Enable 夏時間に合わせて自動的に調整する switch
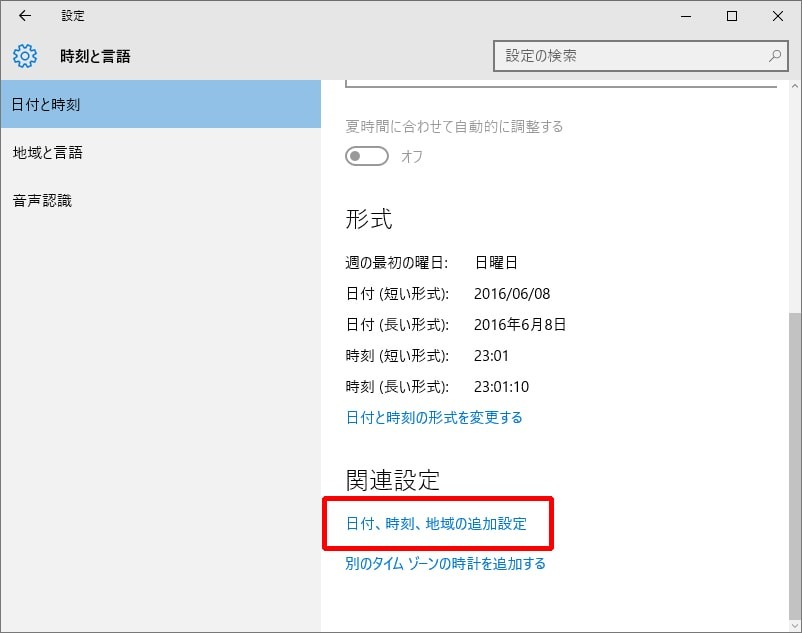 pos(366,156)
